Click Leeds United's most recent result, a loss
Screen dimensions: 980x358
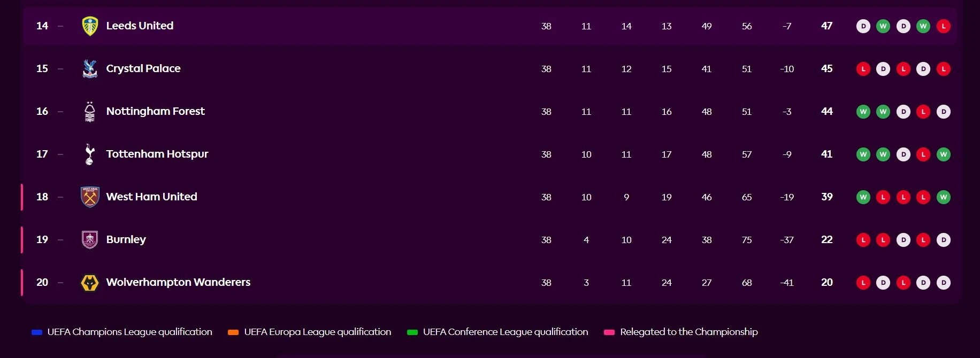click(x=944, y=26)
